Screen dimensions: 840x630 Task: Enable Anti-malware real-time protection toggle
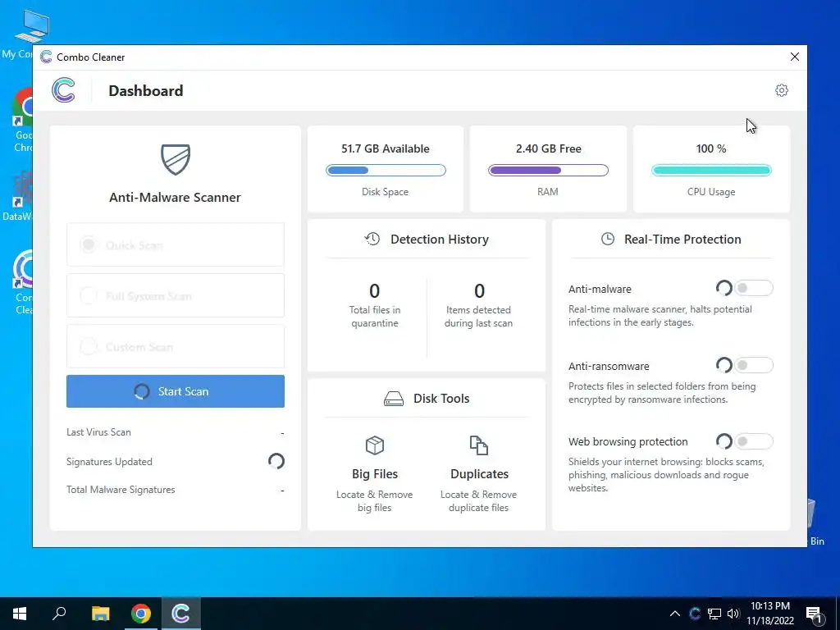tap(753, 288)
